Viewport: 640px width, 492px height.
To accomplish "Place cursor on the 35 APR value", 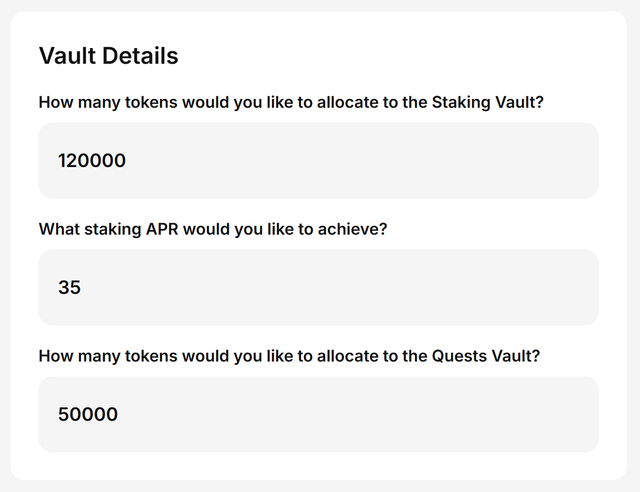I will (x=69, y=287).
